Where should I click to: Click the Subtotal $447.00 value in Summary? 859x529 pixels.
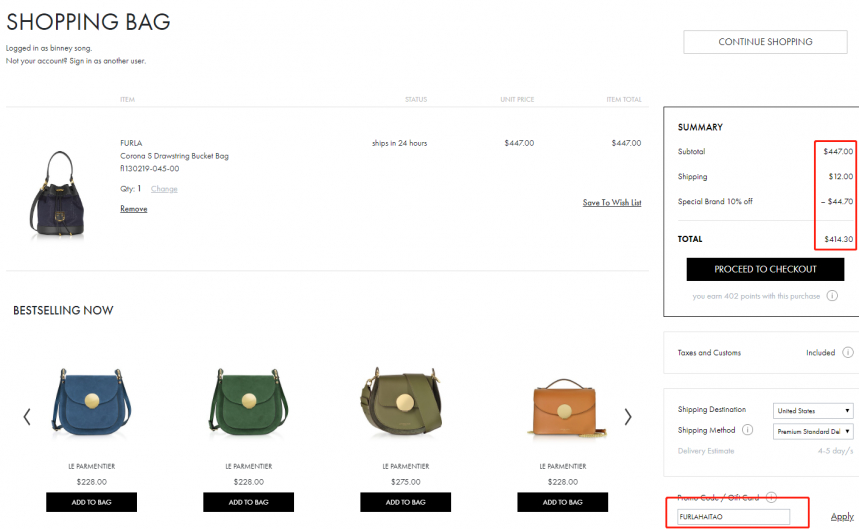tap(838, 151)
